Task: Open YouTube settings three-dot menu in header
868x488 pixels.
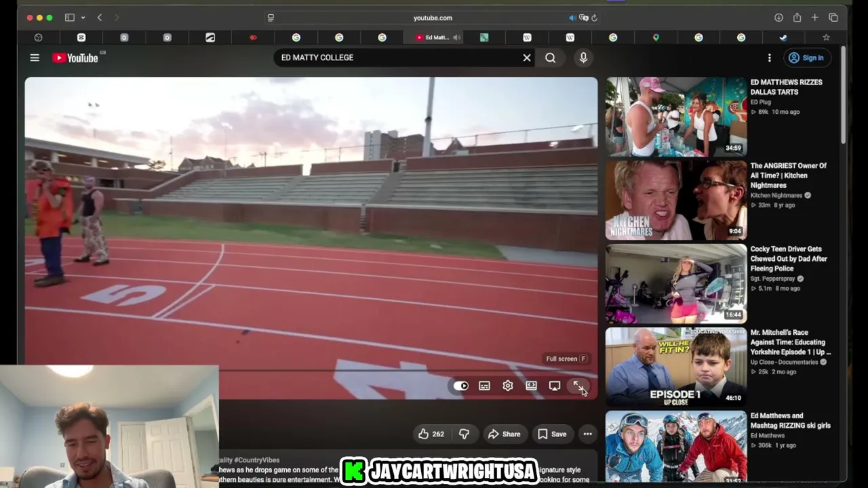Action: [769, 58]
